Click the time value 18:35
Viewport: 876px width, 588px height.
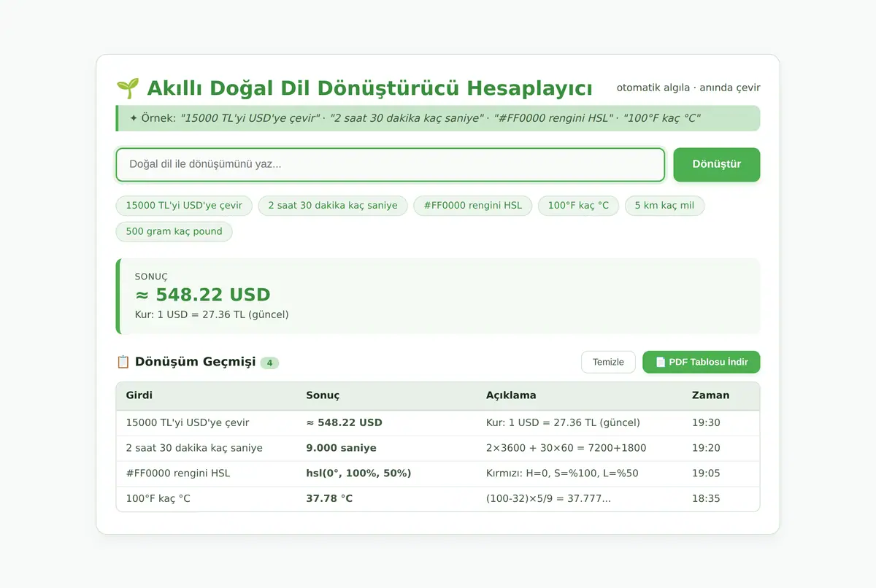pyautogui.click(x=706, y=499)
